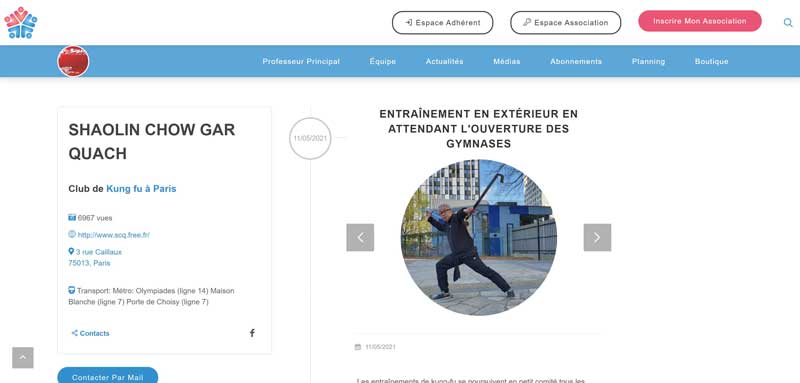Open Espace Association login

point(566,23)
